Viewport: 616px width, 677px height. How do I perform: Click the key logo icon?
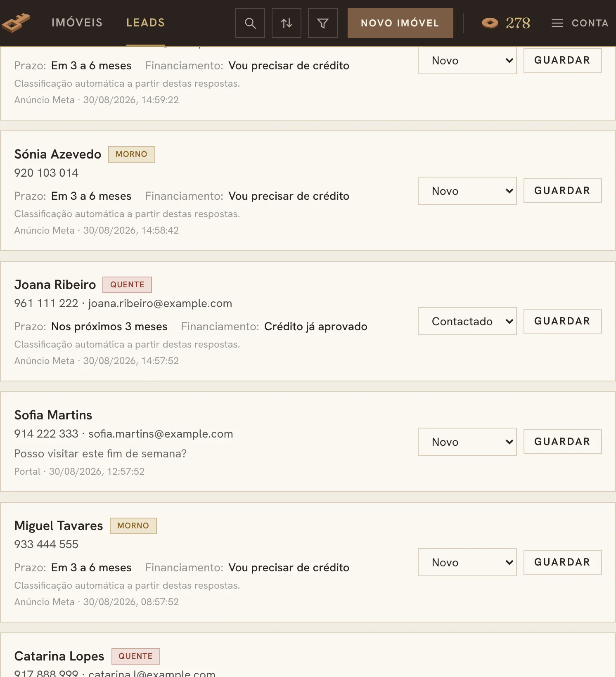[16, 23]
